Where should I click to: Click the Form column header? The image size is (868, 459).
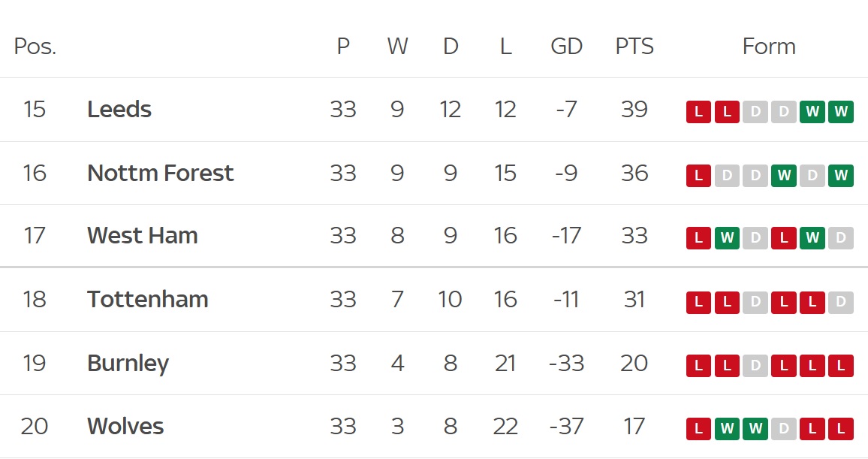769,47
